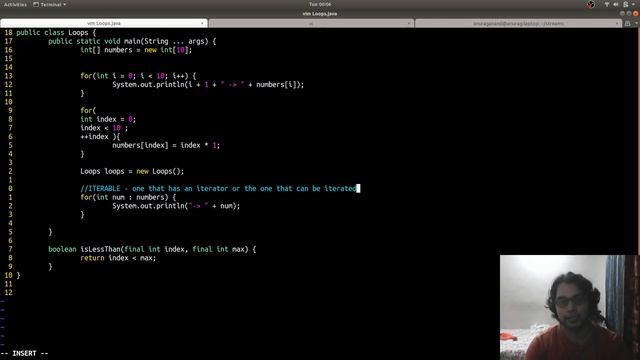
Task: Open the clock showing Tue 00:06
Action: pyautogui.click(x=320, y=4)
